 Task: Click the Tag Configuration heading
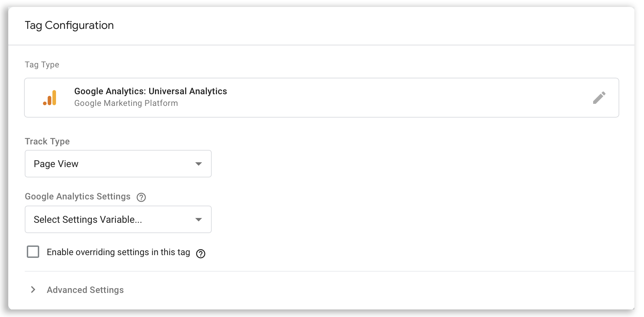(x=69, y=25)
